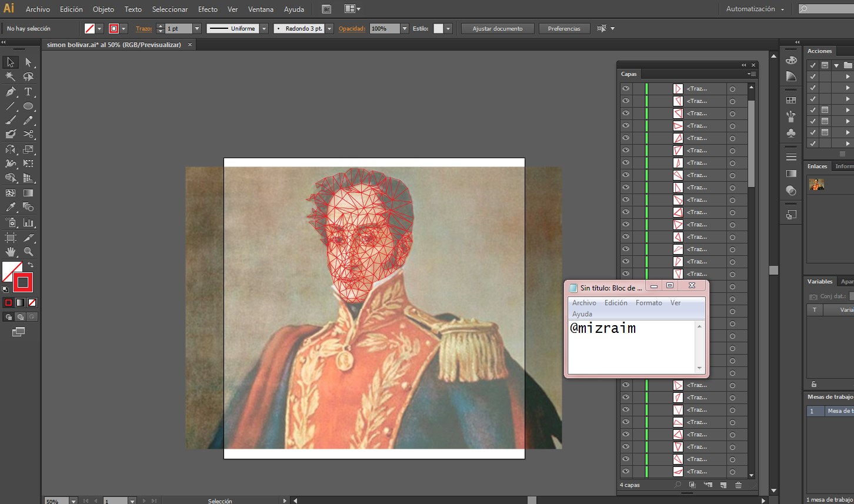This screenshot has height=504, width=854.
Task: Select the Hand tool
Action: coord(11,252)
